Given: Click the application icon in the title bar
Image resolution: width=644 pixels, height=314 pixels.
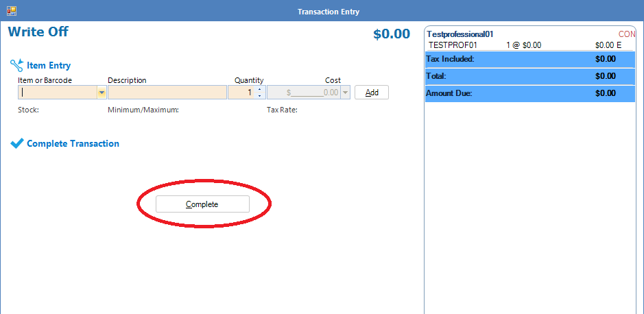Looking at the screenshot, I should point(12,11).
